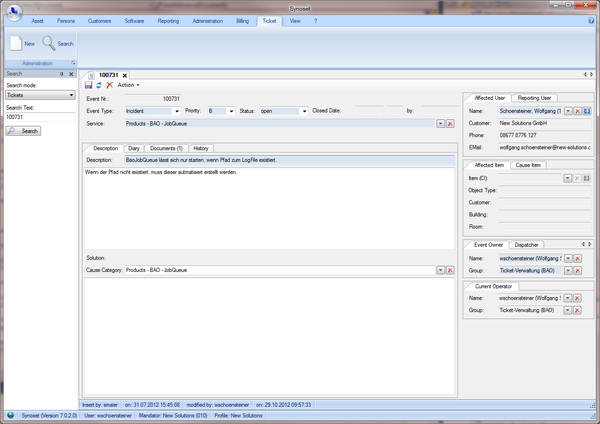Expand the Event Owner group dropdown

tap(568, 271)
